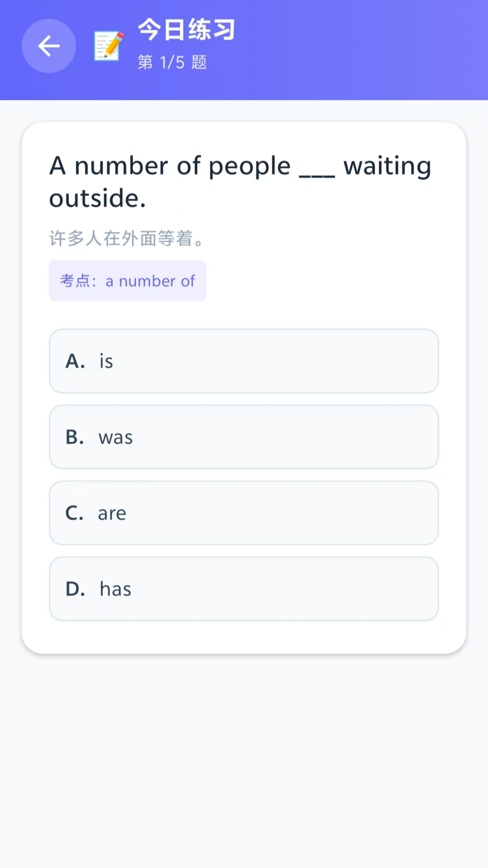Select answer option B. was

pyautogui.click(x=244, y=437)
